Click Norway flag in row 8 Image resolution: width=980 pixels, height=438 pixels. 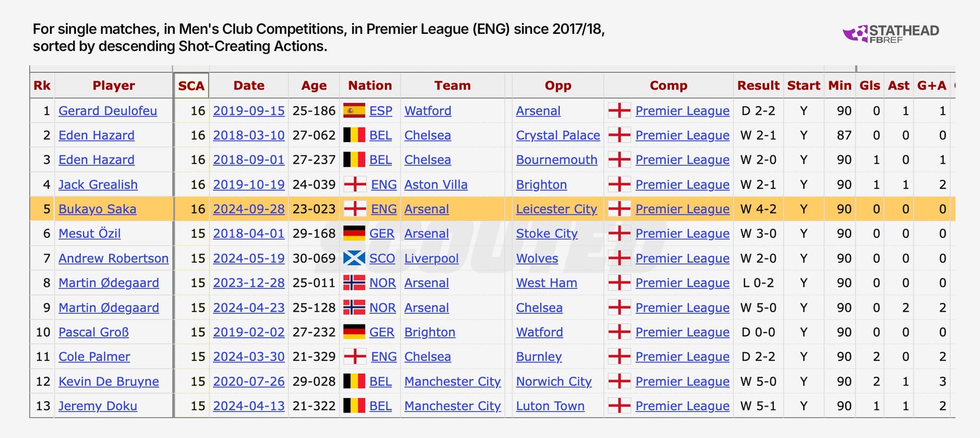tap(354, 283)
